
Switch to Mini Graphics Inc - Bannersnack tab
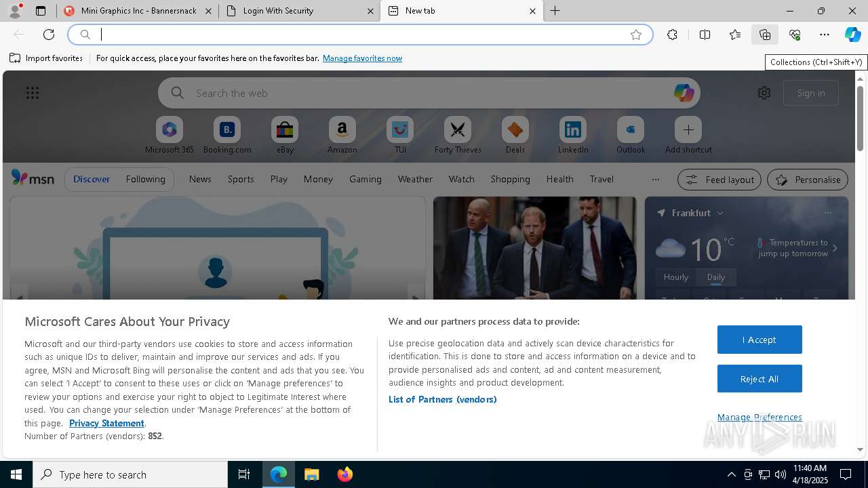click(138, 11)
